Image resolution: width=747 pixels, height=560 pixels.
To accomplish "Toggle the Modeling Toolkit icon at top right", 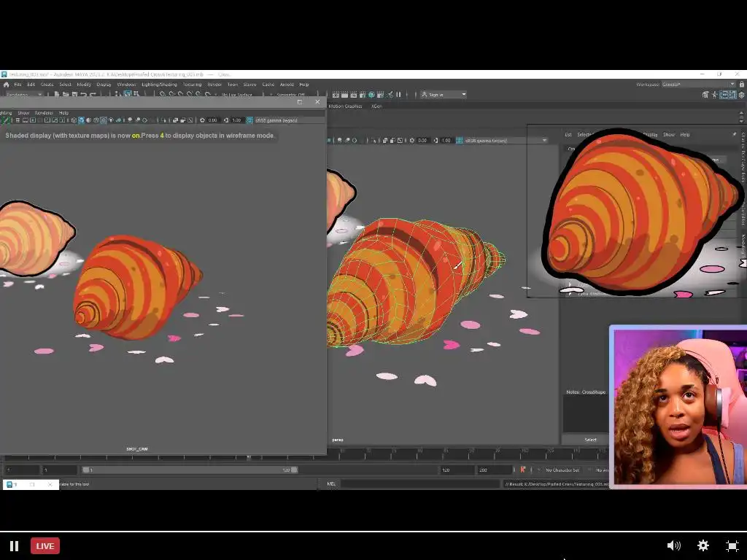I will [705, 95].
